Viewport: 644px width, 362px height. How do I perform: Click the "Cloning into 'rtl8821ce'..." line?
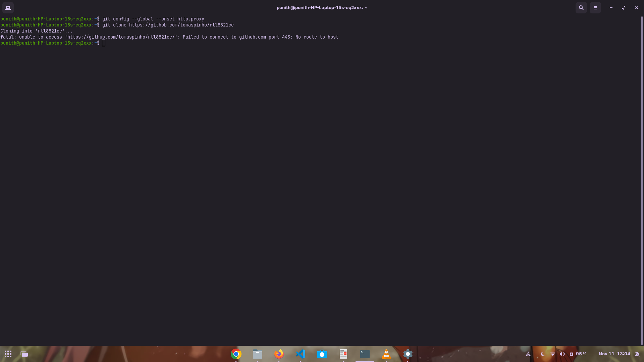click(x=37, y=31)
